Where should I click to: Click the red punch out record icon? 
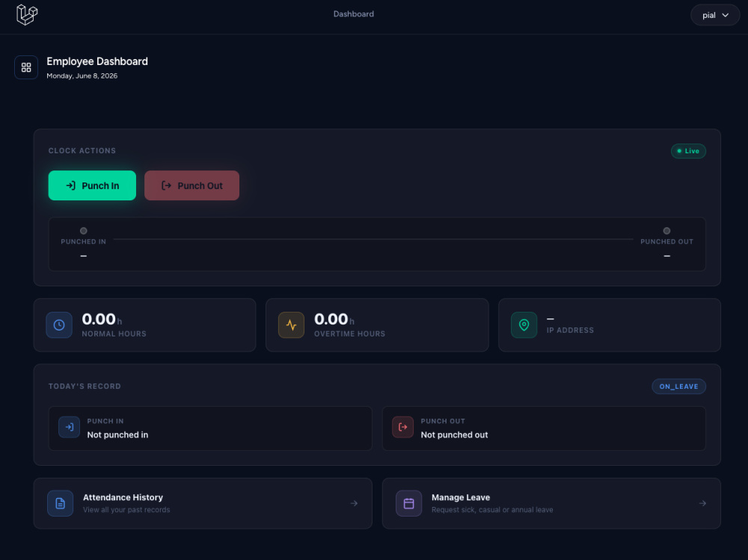click(x=402, y=427)
